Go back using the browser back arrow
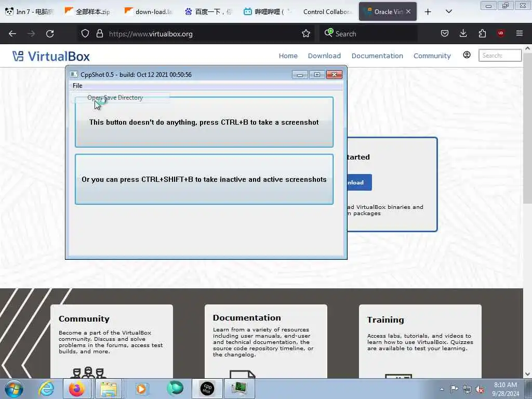 (12, 34)
